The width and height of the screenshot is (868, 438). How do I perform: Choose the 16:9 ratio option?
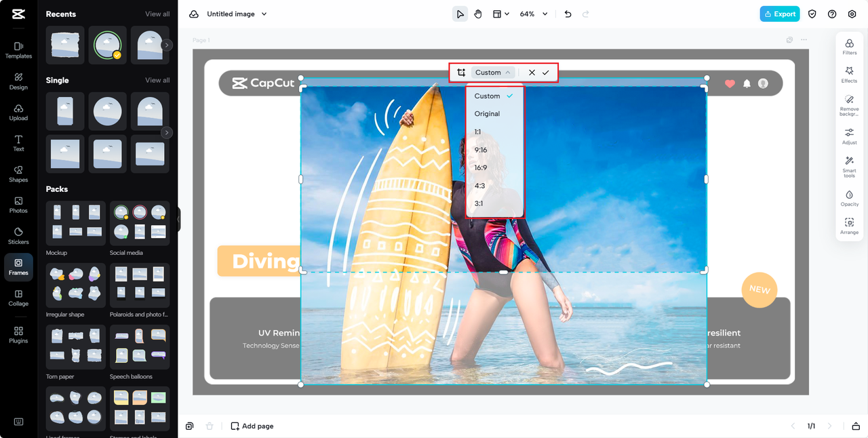pyautogui.click(x=494, y=167)
